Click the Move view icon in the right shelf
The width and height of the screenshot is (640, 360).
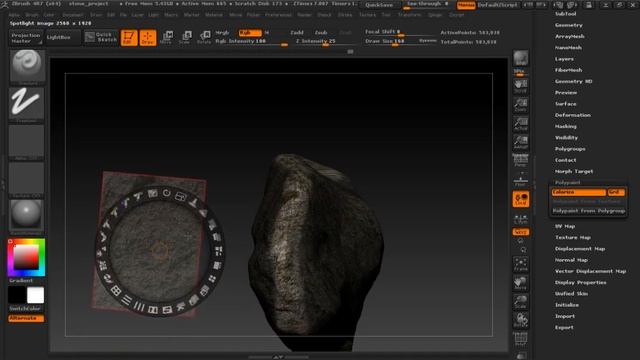520,283
